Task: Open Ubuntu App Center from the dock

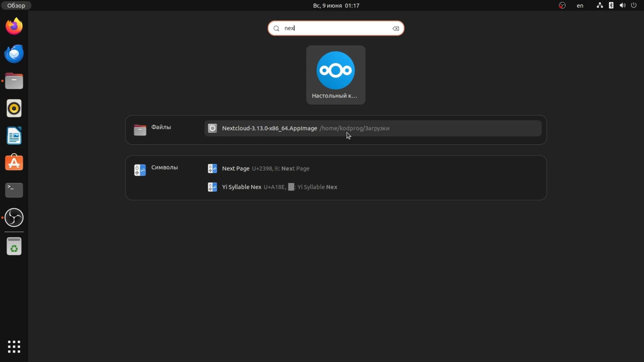Action: tap(14, 163)
